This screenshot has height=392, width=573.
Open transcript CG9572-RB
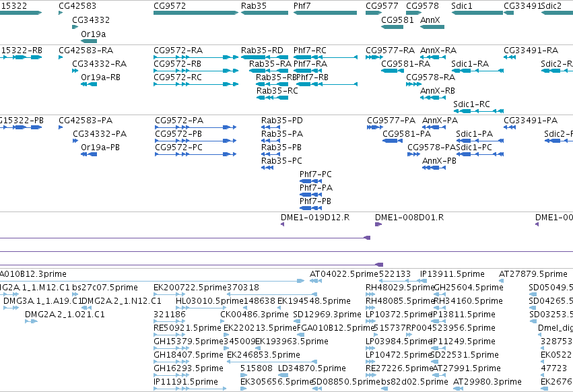pyautogui.click(x=177, y=63)
